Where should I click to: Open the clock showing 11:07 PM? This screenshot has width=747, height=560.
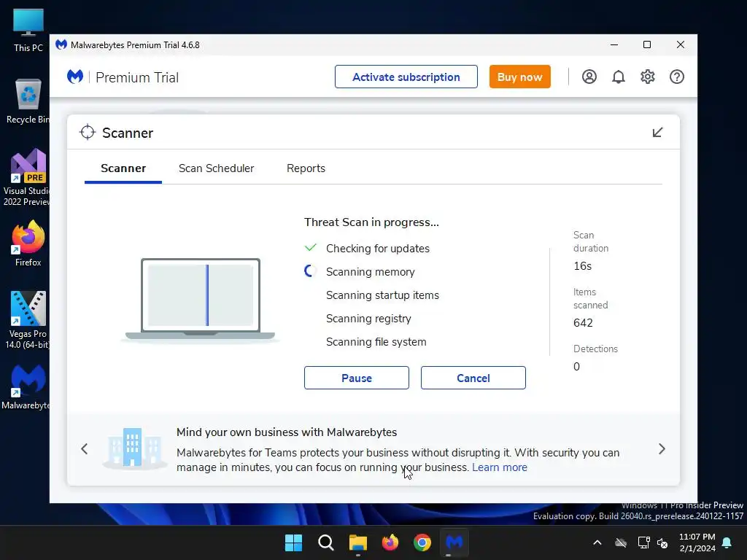click(697, 542)
